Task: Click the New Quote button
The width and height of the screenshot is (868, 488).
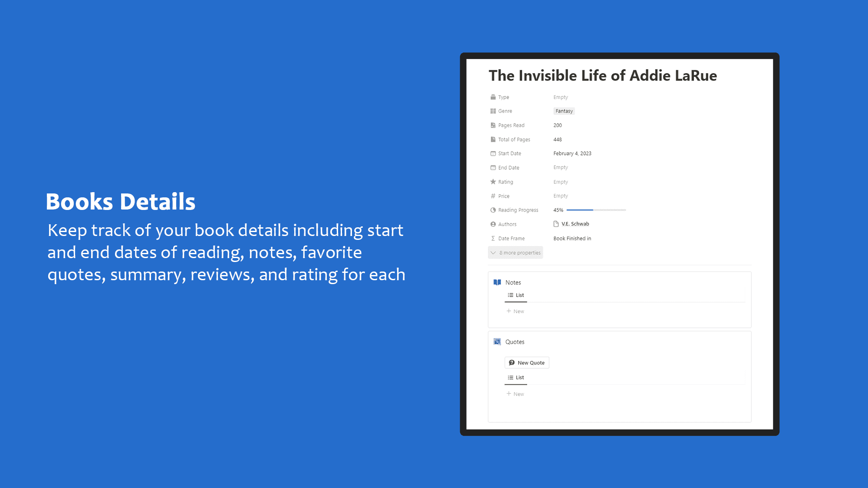Action: pos(527,363)
